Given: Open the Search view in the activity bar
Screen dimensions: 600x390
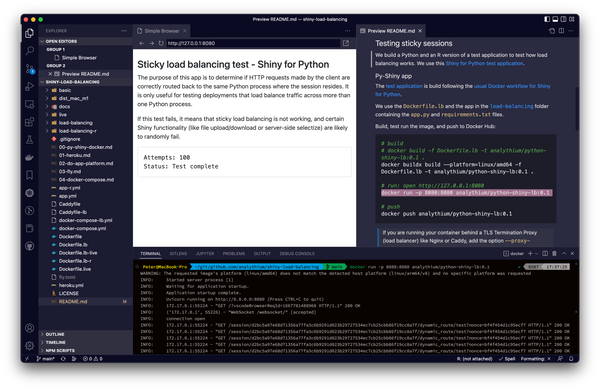Looking at the screenshot, I should point(29,51).
